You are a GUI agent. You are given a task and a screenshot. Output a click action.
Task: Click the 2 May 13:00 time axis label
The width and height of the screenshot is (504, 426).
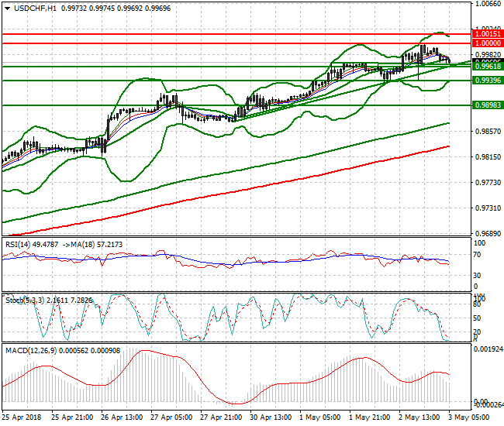click(x=419, y=417)
